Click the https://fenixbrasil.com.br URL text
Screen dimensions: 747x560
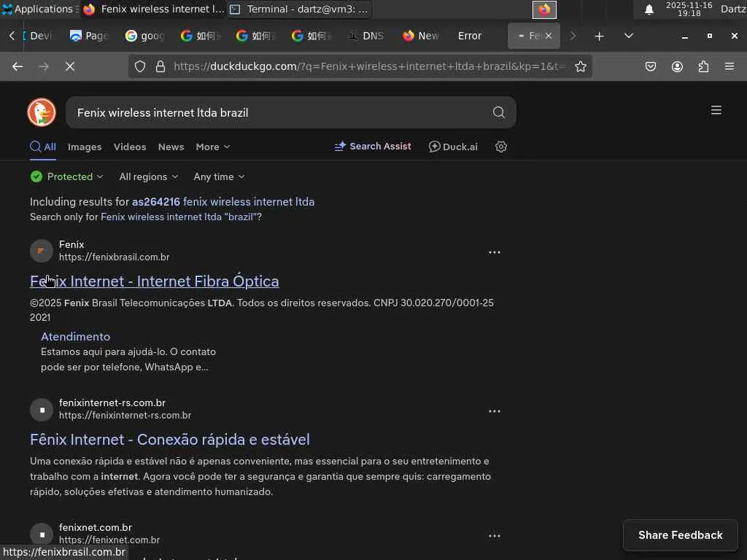coord(115,257)
